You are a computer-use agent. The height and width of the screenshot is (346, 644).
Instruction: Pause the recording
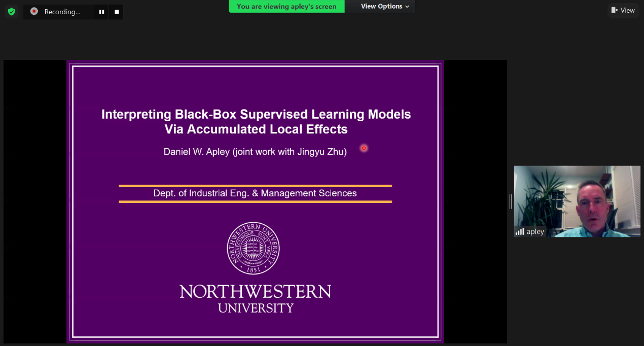tap(101, 12)
